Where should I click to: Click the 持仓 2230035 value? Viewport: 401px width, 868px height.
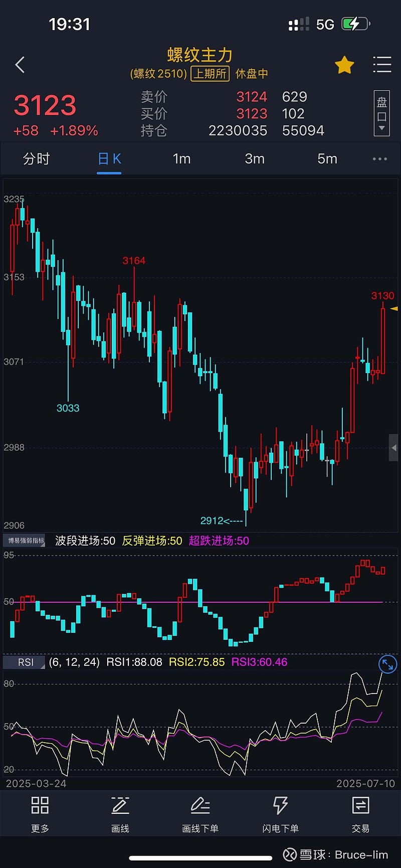(x=238, y=131)
